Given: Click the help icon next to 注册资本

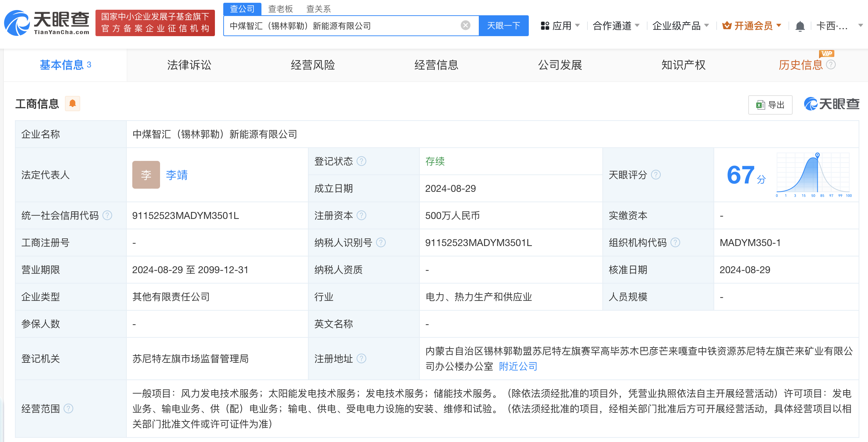Looking at the screenshot, I should click(362, 215).
